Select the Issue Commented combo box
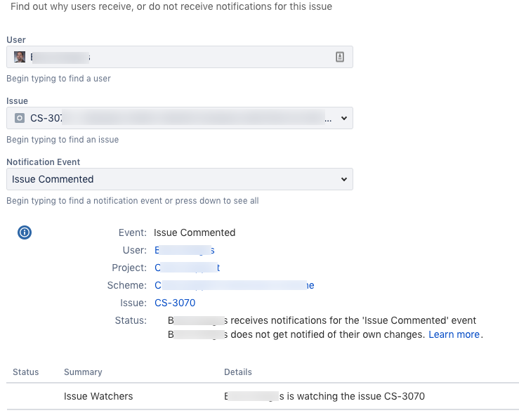This screenshot has height=420, width=519. coord(180,179)
